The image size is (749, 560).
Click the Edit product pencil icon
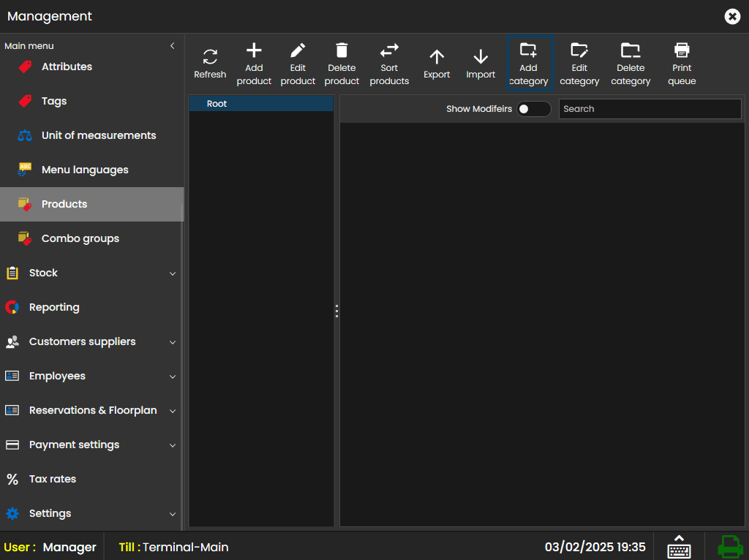[x=298, y=50]
